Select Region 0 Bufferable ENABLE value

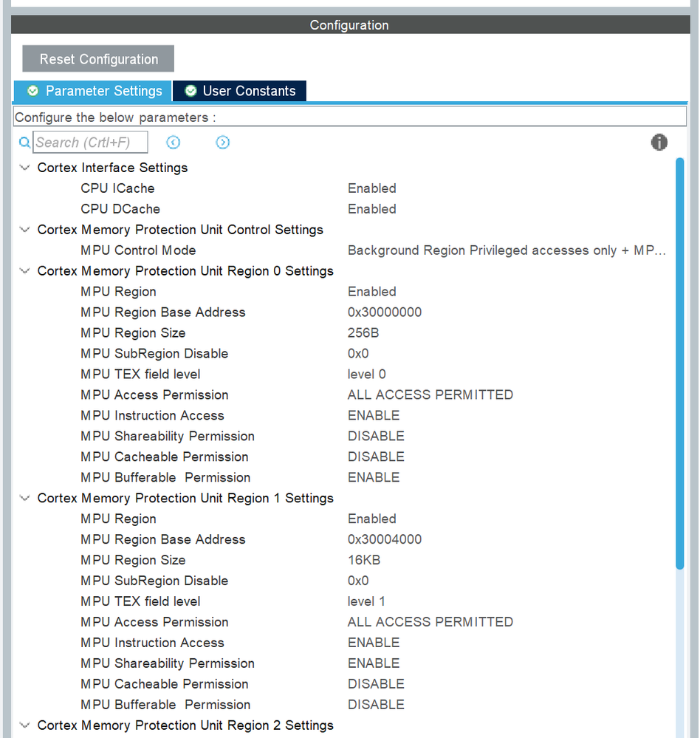coord(374,478)
